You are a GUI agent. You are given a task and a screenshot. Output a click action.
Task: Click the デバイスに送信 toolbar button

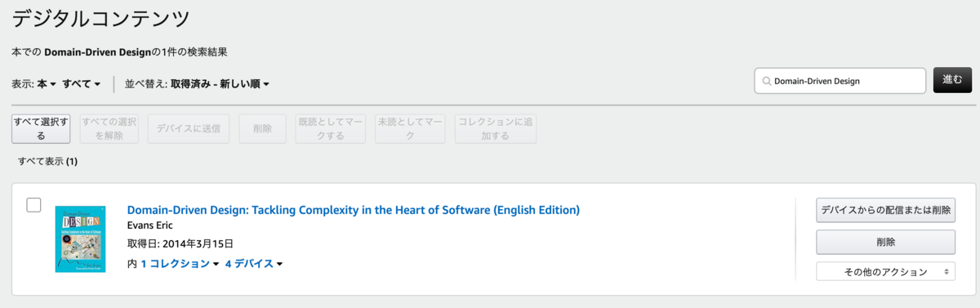189,128
